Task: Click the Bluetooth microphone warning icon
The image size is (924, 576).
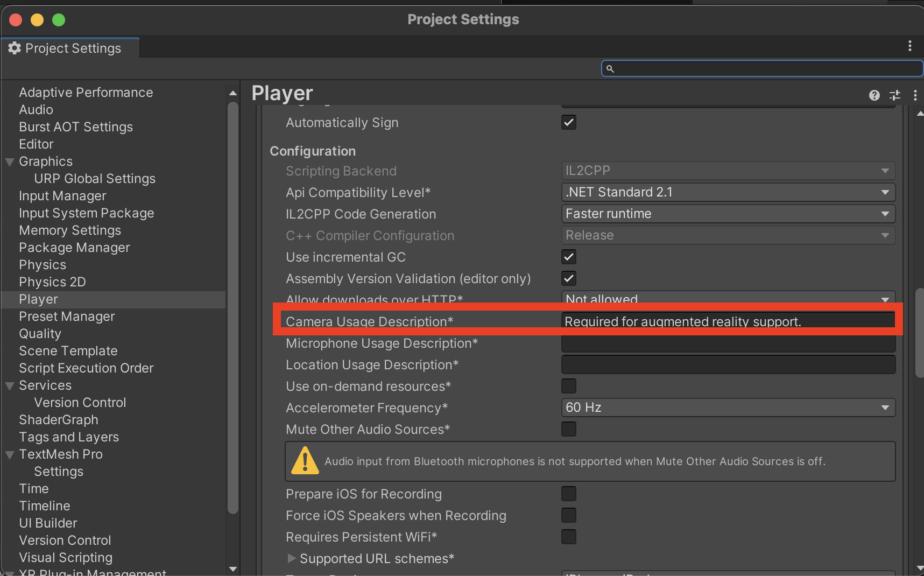Action: 305,461
